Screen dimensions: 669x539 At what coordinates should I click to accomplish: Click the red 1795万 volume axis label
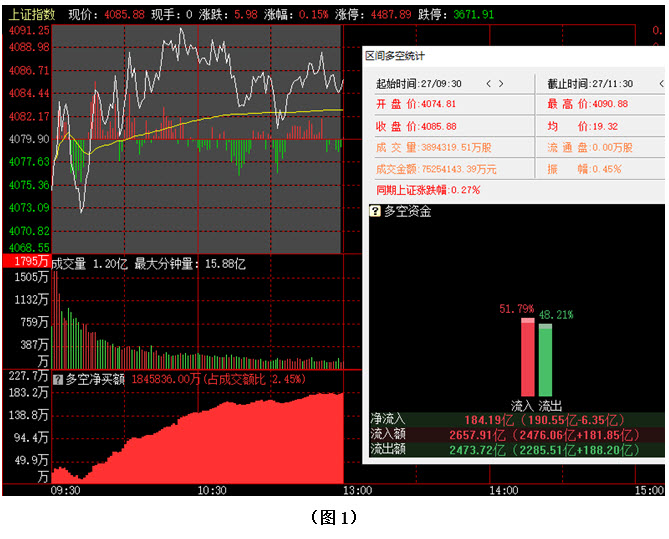pos(26,262)
